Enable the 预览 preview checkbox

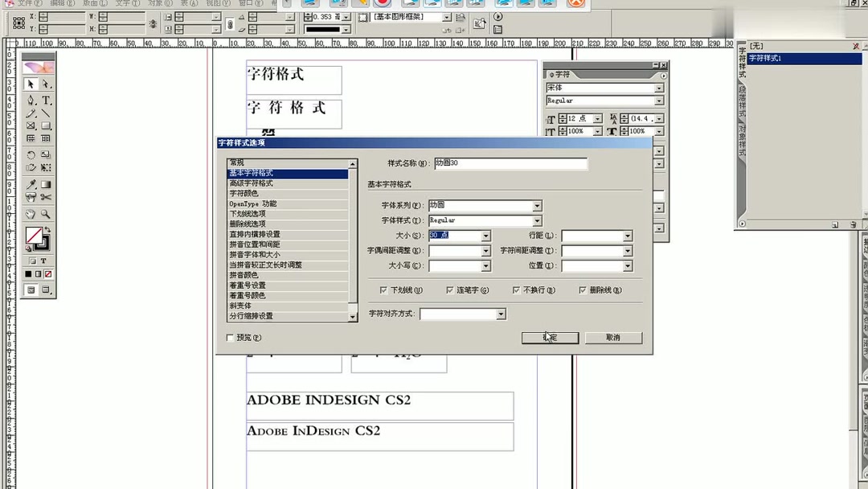(231, 338)
